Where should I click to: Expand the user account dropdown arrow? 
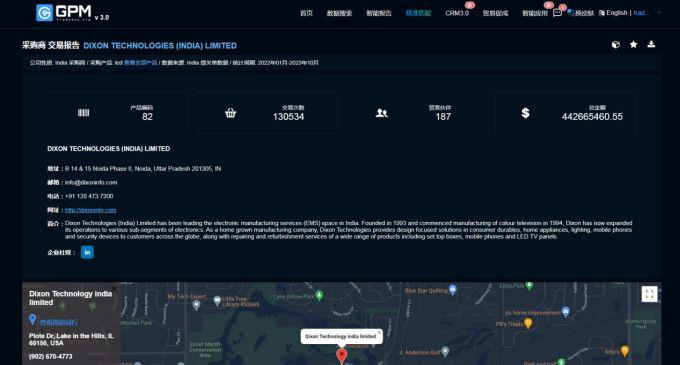[659, 13]
